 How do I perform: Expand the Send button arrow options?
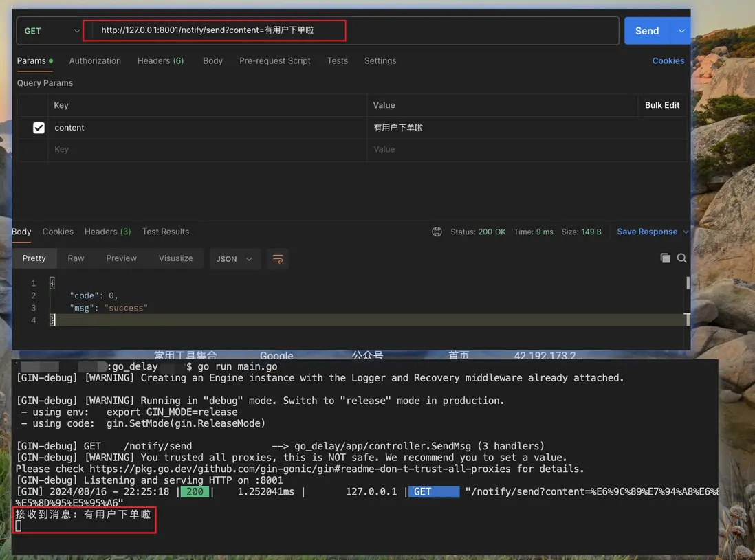(681, 31)
